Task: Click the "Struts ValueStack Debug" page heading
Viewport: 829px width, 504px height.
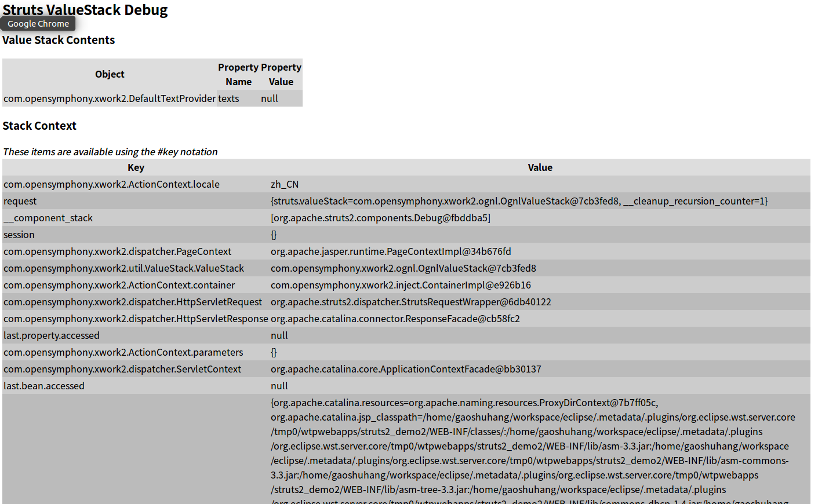Action: [x=85, y=10]
